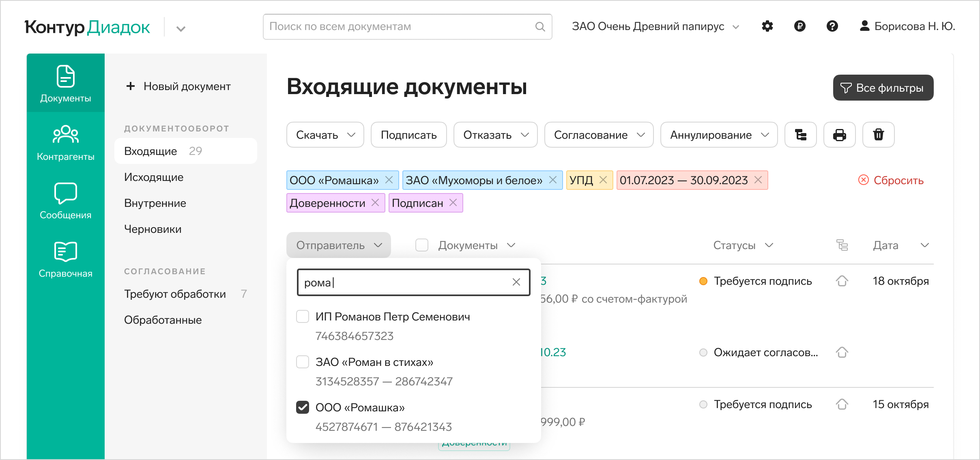Open the Статусы filter dropdown
This screenshot has height=460, width=980.
[743, 245]
